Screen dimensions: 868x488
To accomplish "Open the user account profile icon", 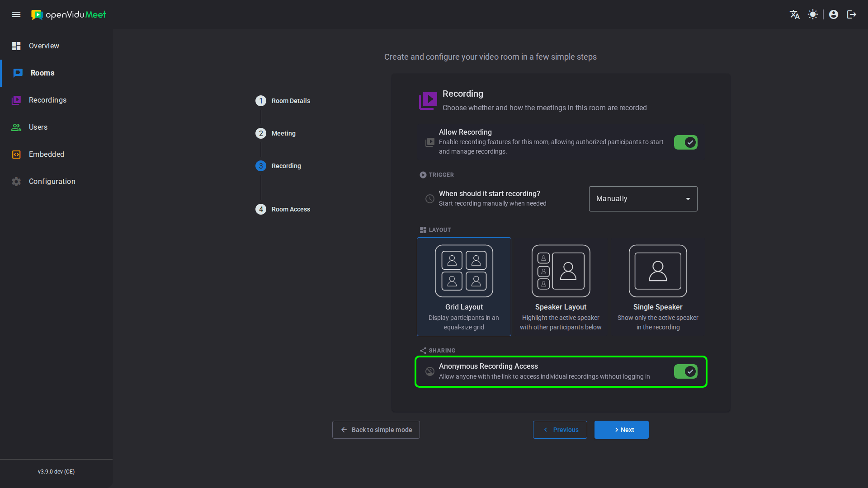I will click(x=834, y=14).
